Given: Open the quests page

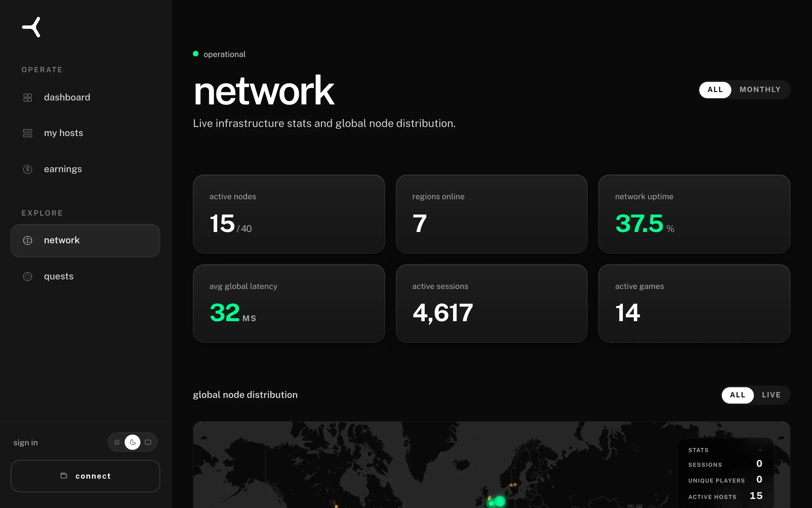Looking at the screenshot, I should (x=85, y=276).
